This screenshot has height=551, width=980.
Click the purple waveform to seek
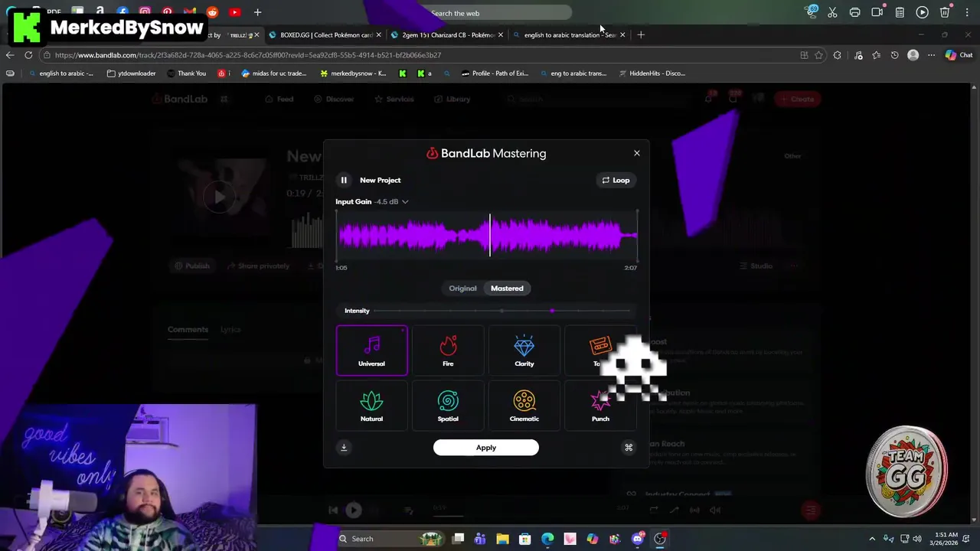coord(487,235)
